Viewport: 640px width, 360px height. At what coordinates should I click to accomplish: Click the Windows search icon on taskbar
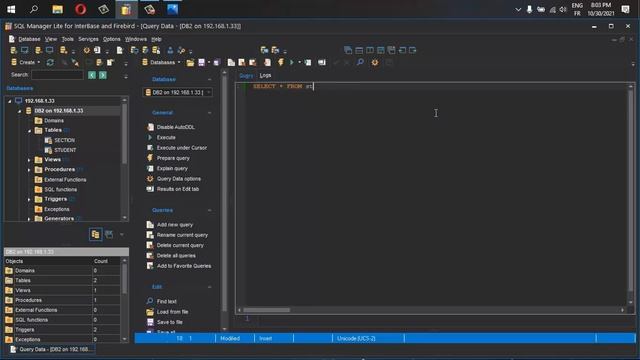point(34,9)
